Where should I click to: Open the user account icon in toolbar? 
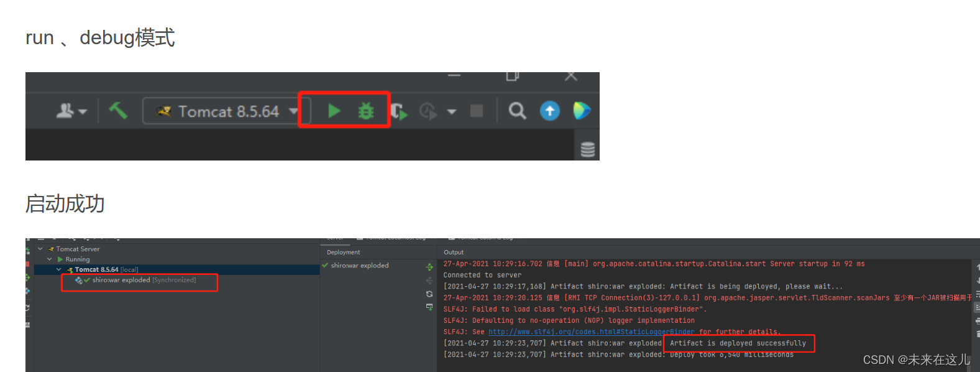[x=65, y=111]
